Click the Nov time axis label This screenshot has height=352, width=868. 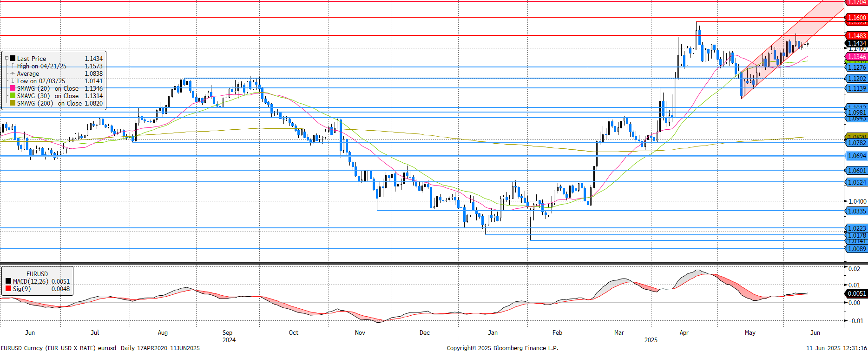coord(360,332)
